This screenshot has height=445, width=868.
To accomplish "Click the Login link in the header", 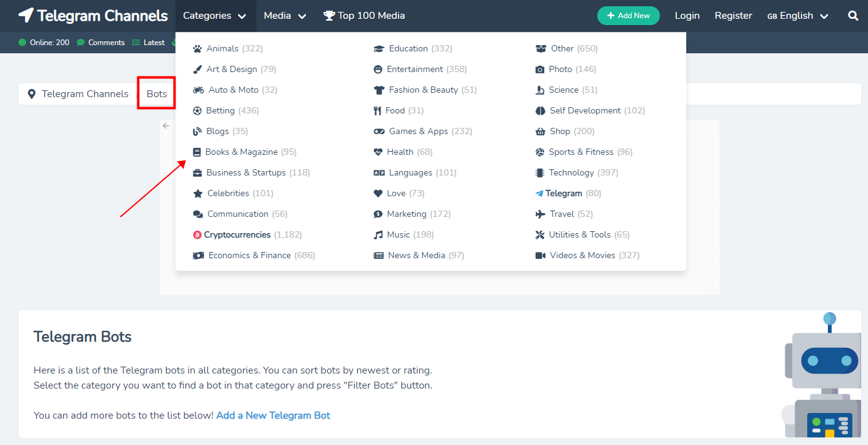I will click(687, 16).
